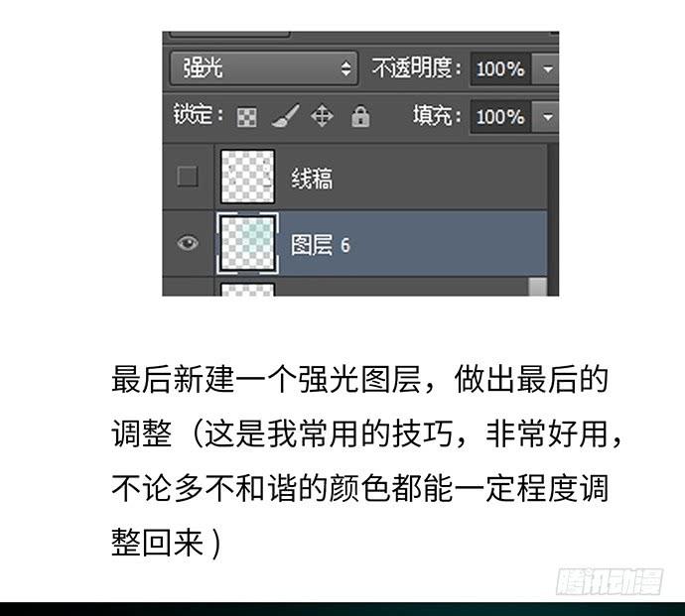Hide 图层 6 using its eye icon
Image resolution: width=685 pixels, height=616 pixels.
[x=188, y=243]
